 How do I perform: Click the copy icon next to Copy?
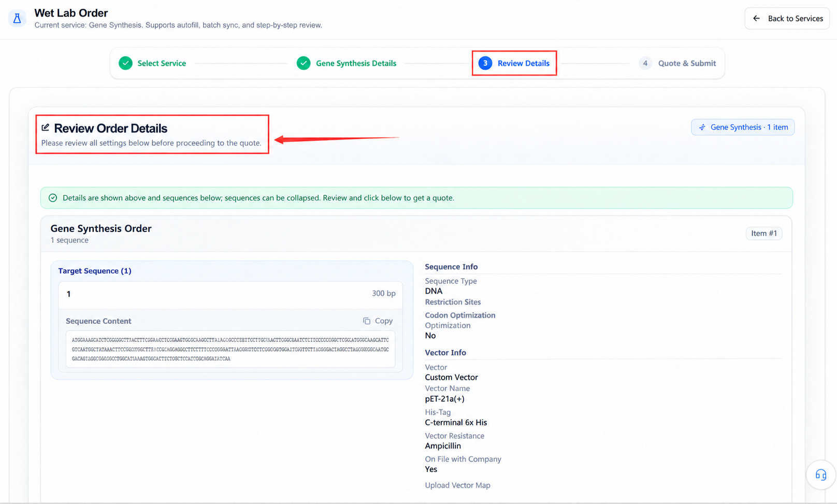pyautogui.click(x=367, y=321)
